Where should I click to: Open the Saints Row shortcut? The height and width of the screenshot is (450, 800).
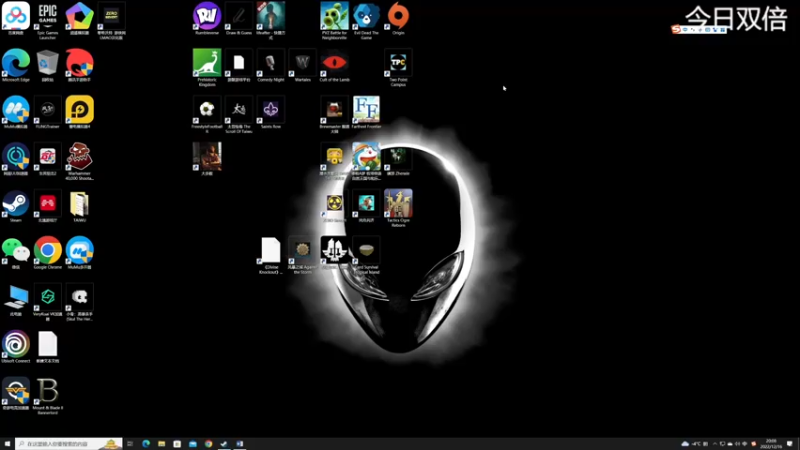tap(270, 112)
